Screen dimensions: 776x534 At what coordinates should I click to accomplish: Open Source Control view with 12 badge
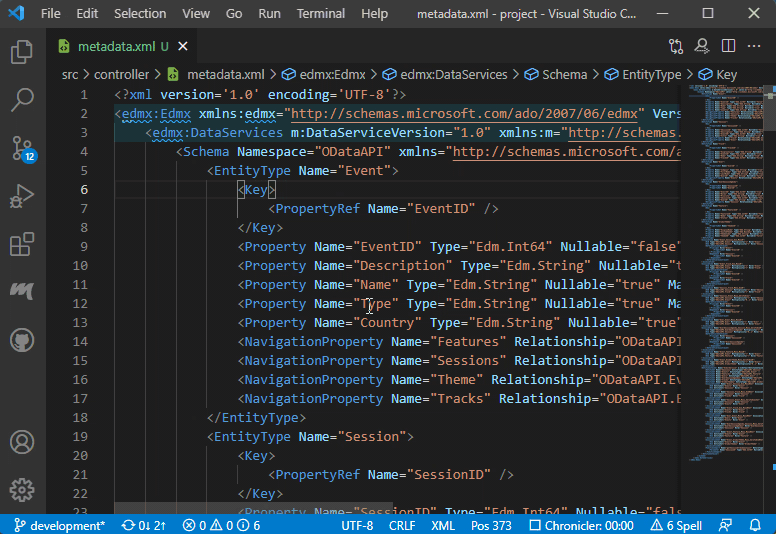tap(22, 148)
